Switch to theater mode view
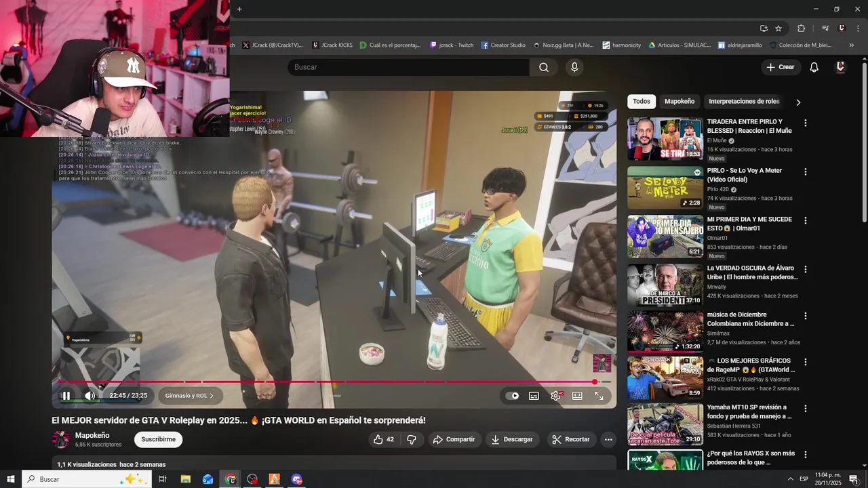Image resolution: width=868 pixels, height=488 pixels. pyautogui.click(x=577, y=396)
